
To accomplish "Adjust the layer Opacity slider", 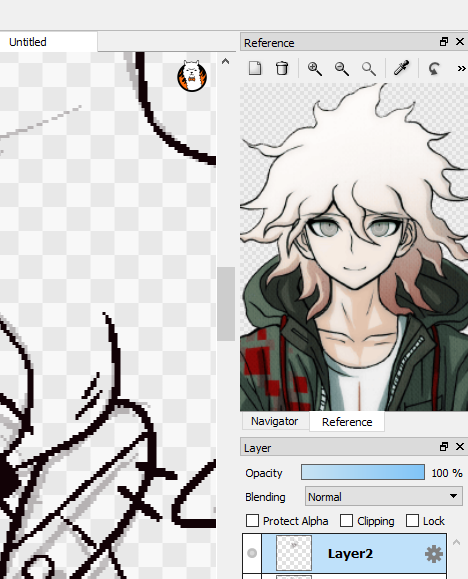I will pyautogui.click(x=363, y=472).
